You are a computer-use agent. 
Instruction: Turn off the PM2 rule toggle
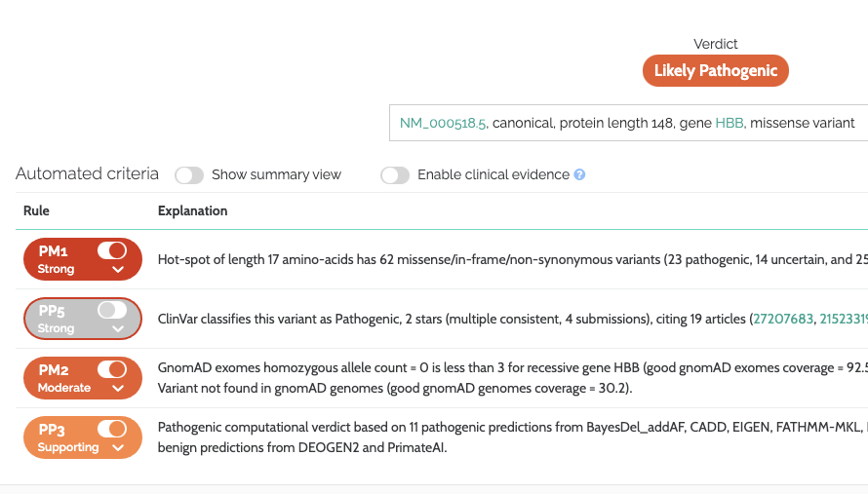click(112, 369)
